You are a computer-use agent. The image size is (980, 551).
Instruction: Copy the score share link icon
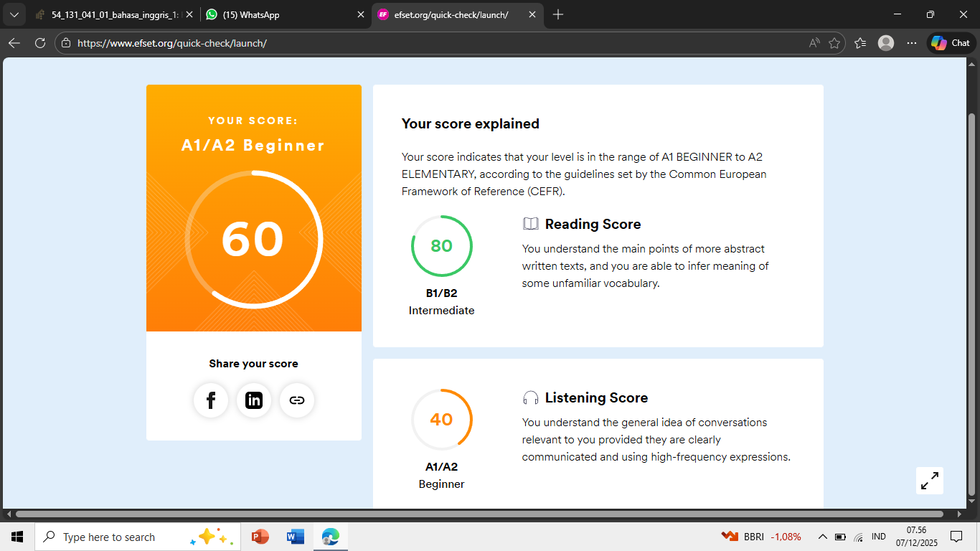pos(297,400)
